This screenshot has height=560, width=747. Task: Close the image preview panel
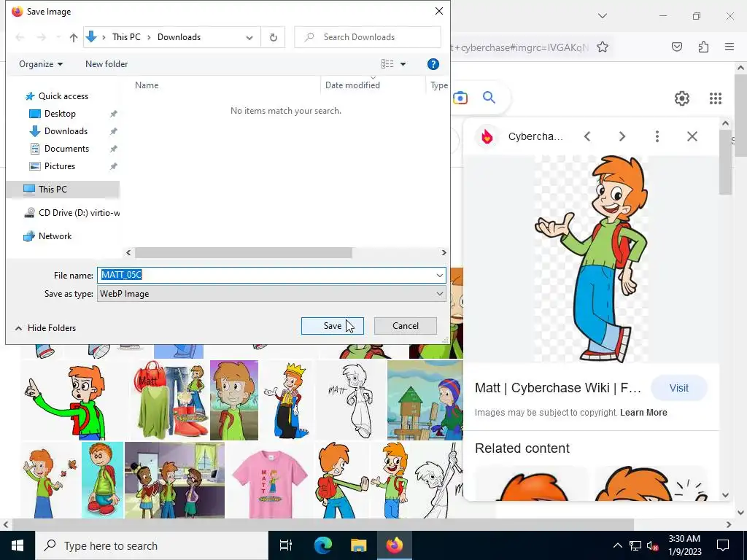692,136
